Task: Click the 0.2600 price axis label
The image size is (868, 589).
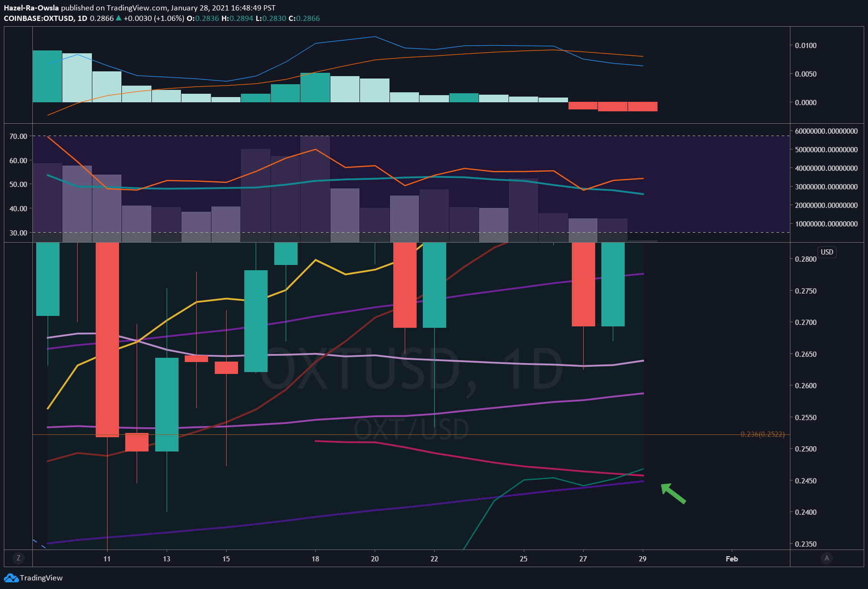Action: pyautogui.click(x=806, y=385)
